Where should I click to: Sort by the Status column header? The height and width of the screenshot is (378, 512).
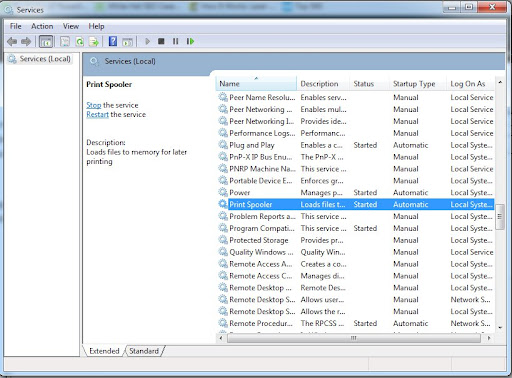[369, 84]
